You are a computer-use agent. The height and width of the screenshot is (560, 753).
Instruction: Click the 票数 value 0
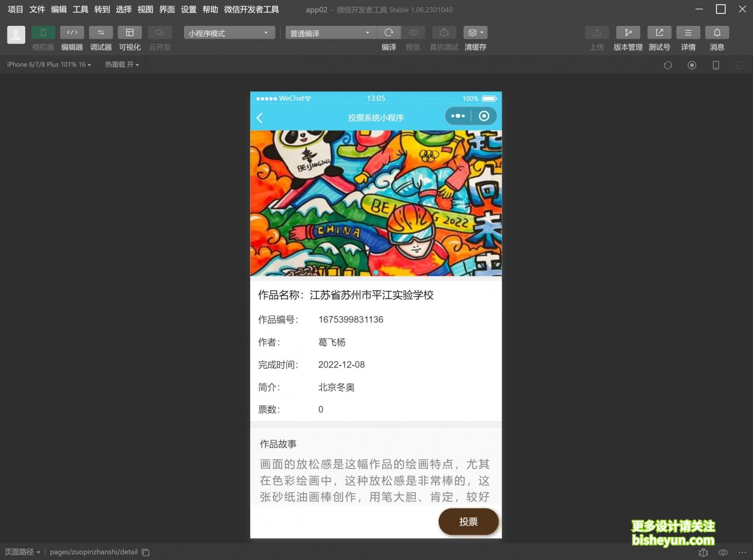pyautogui.click(x=321, y=410)
